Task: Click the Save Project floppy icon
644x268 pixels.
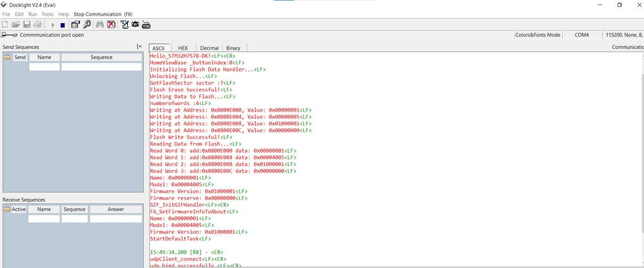Action: click(27, 24)
